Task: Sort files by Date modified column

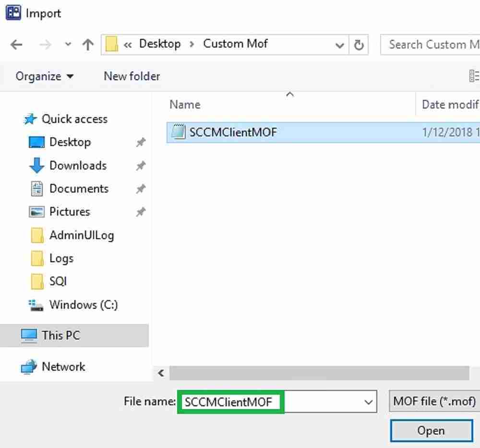Action: click(450, 104)
